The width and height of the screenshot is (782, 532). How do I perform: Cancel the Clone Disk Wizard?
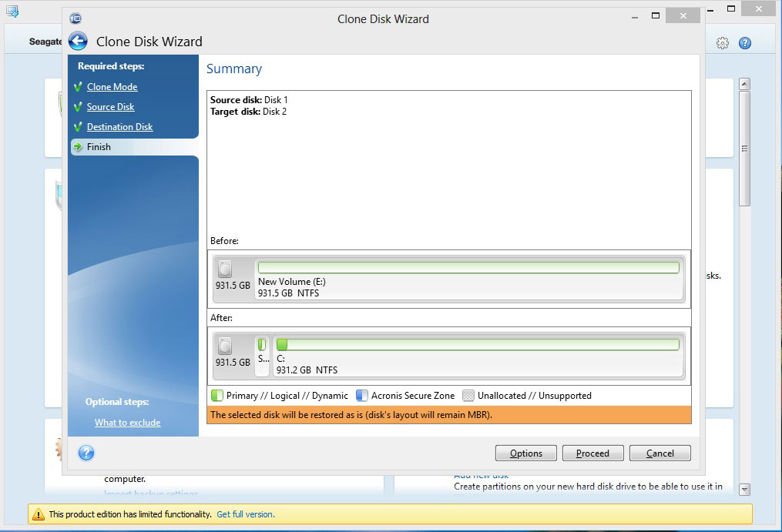tap(659, 453)
